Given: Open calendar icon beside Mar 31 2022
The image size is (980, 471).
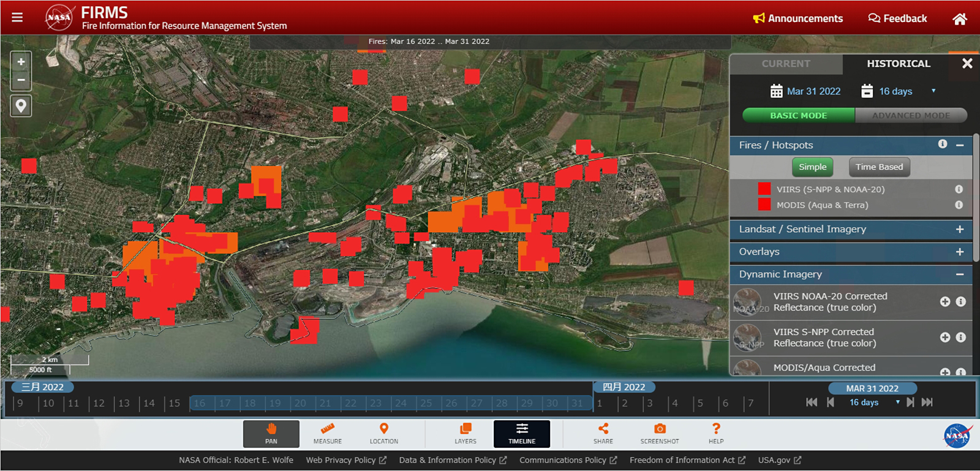Looking at the screenshot, I should (x=776, y=91).
